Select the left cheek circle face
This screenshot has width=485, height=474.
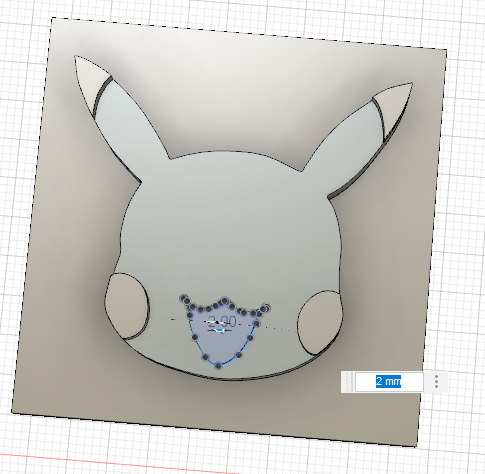127,305
